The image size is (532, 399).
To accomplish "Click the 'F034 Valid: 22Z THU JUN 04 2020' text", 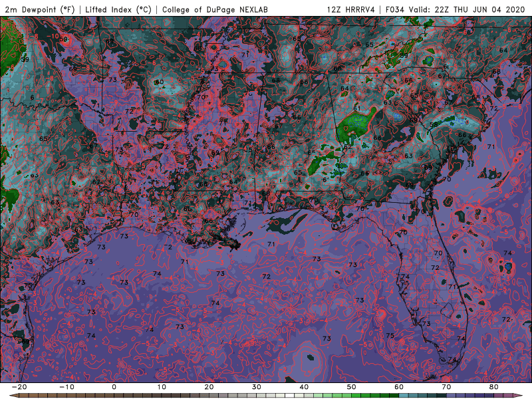I will [455, 9].
